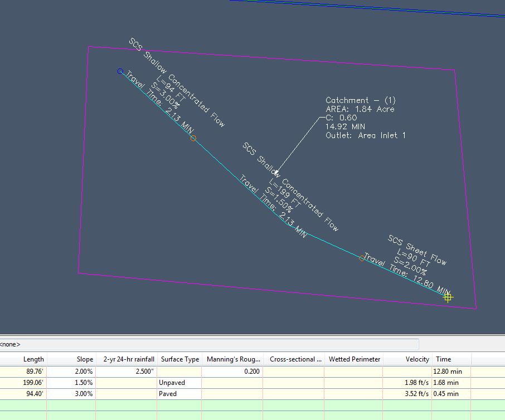
Task: Click the blue start node of flow path
Action: [120, 71]
